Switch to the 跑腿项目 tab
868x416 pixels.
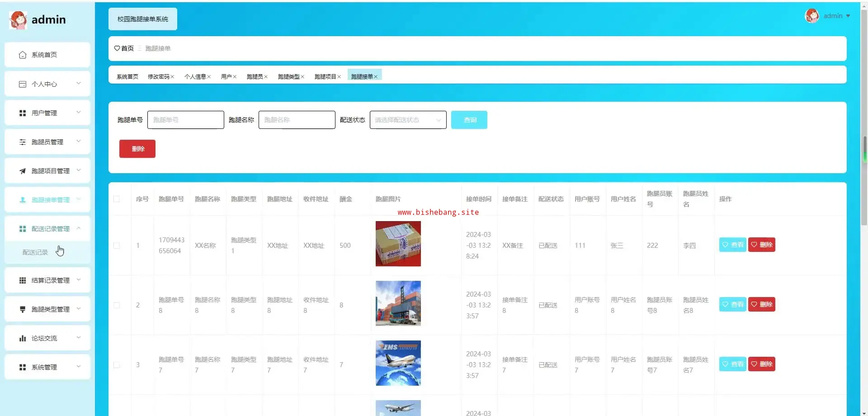[x=325, y=77]
